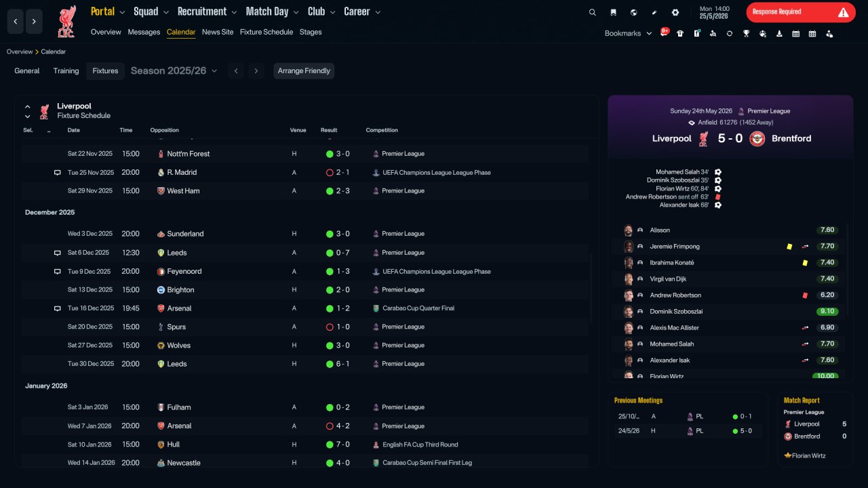Click the bookmark flag icon in the top bar
This screenshot has height=488, width=868.
coord(613,12)
